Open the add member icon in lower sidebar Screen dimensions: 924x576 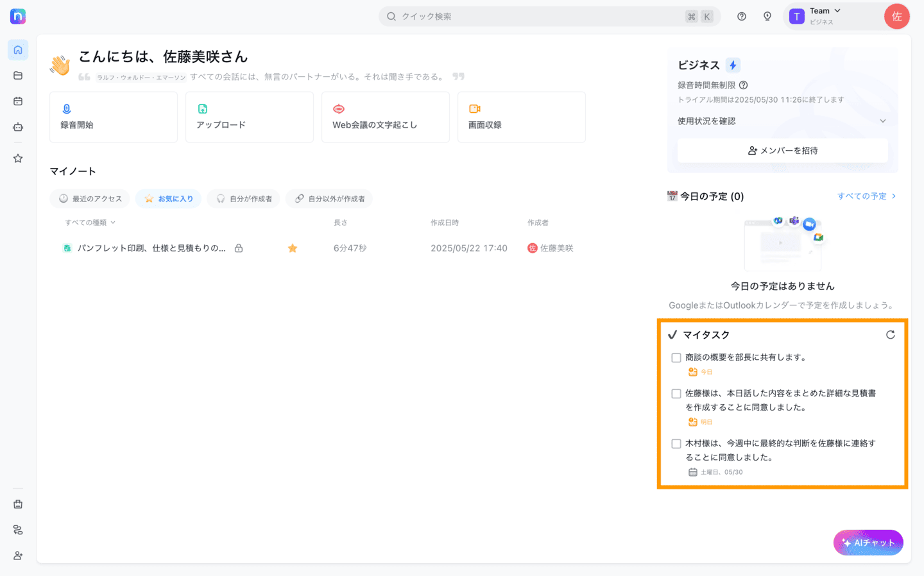[18, 555]
